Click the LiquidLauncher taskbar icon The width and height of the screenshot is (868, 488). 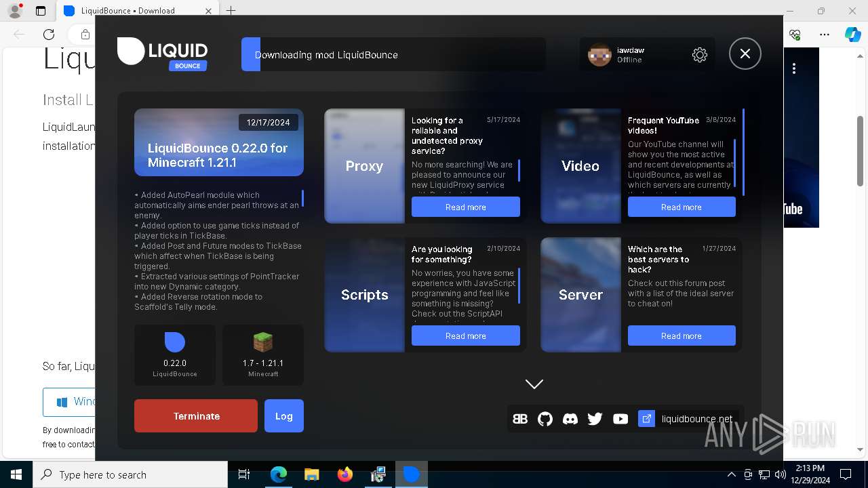coord(411,474)
